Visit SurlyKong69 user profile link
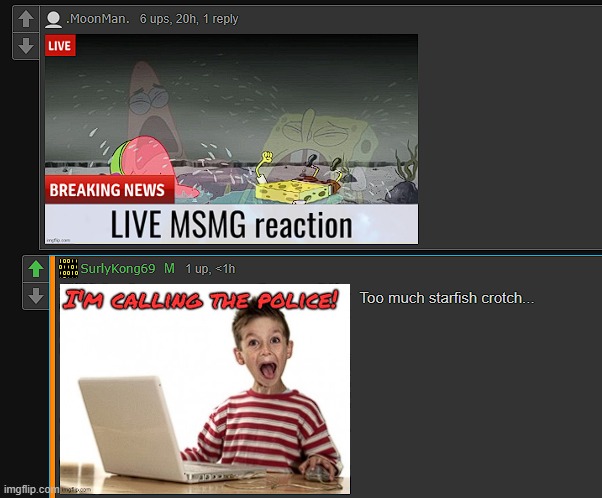The width and height of the screenshot is (602, 498). 118,268
